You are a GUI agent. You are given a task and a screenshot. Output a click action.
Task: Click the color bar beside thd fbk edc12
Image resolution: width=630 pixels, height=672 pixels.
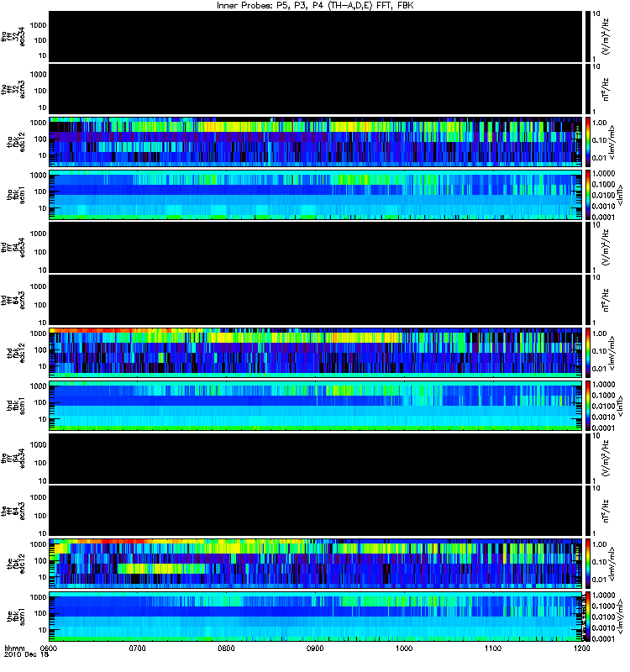point(587,353)
